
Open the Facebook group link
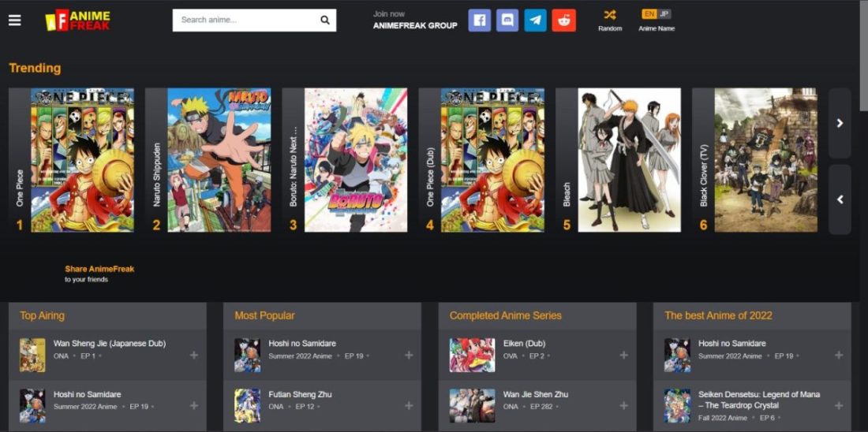480,20
